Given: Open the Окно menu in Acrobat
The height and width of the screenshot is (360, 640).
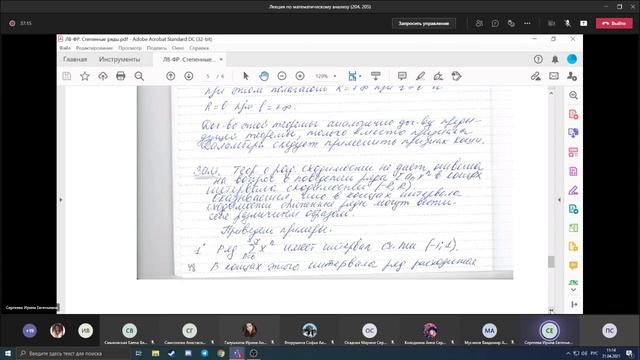Looking at the screenshot, I should 178,48.
